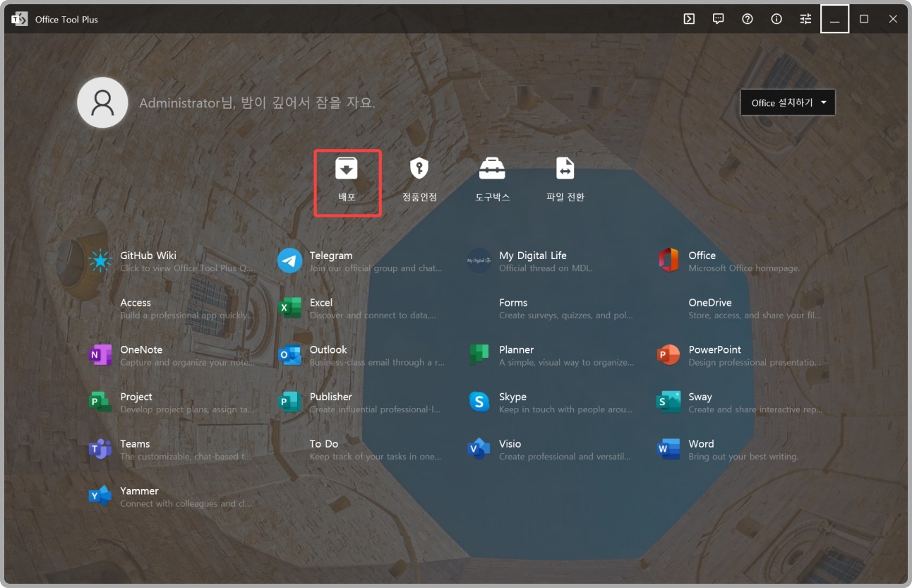Screen dimensions: 912x588
Task: Open the settings sliders icon
Action: coord(805,19)
